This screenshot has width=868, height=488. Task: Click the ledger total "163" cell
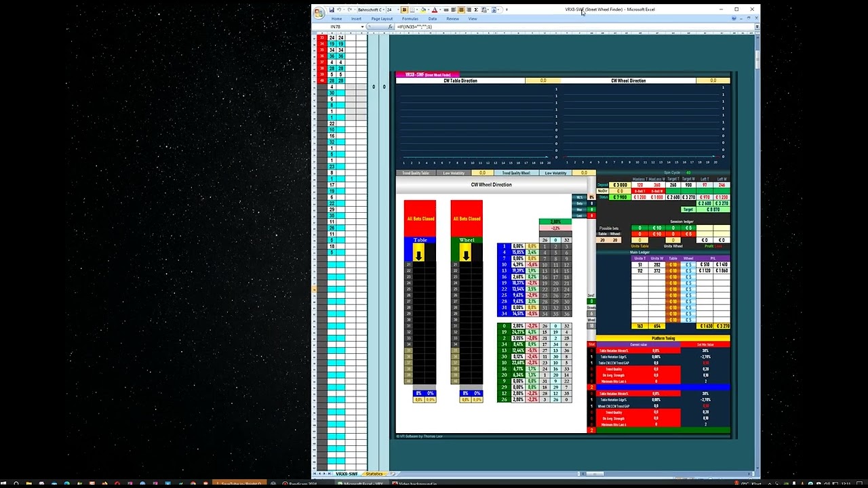pos(639,326)
